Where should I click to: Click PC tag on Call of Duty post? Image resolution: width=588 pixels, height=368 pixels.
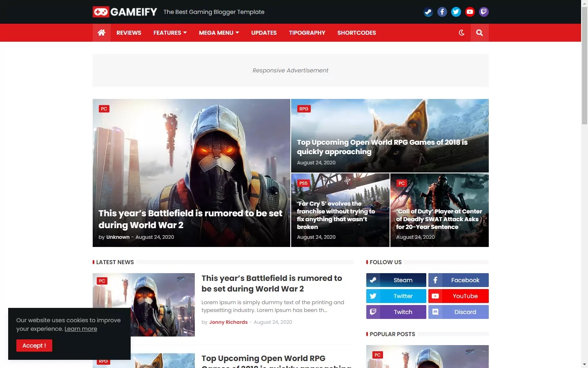[x=402, y=183]
